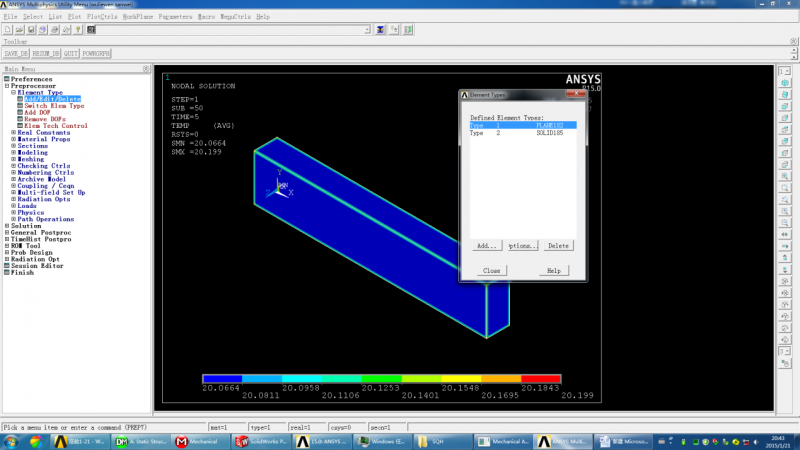Expand the Loads branch

click(x=14, y=206)
